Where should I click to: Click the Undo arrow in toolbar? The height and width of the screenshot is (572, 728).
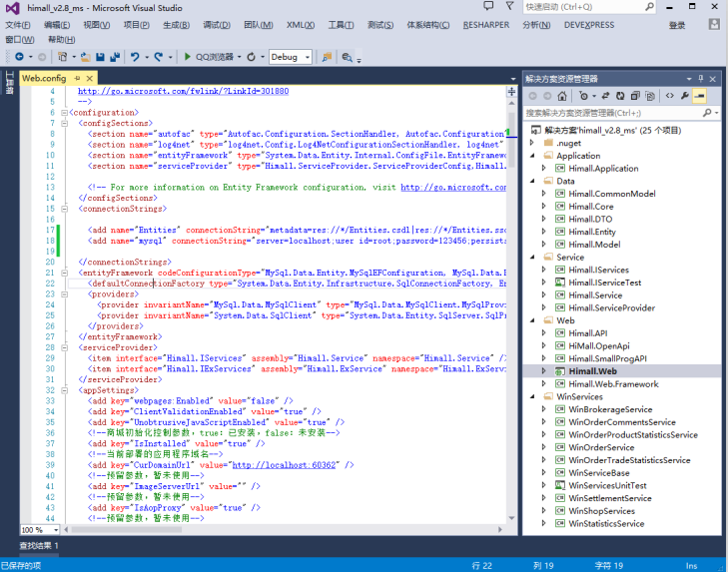coord(135,57)
